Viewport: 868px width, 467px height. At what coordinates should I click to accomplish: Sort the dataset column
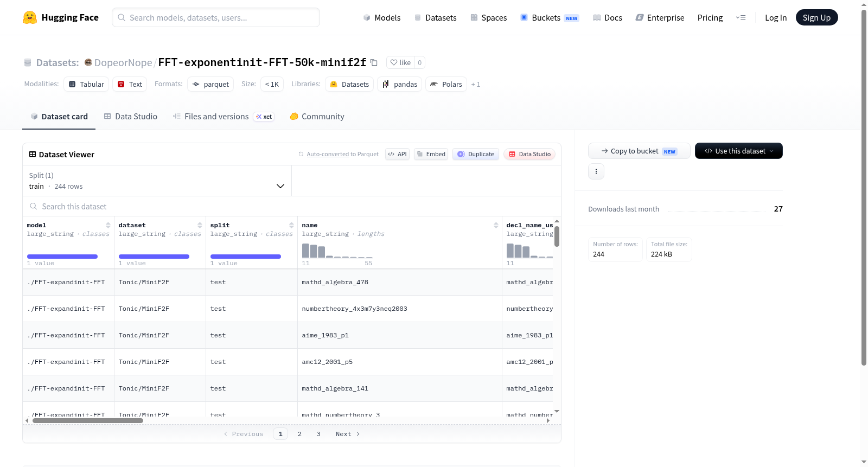[200, 225]
